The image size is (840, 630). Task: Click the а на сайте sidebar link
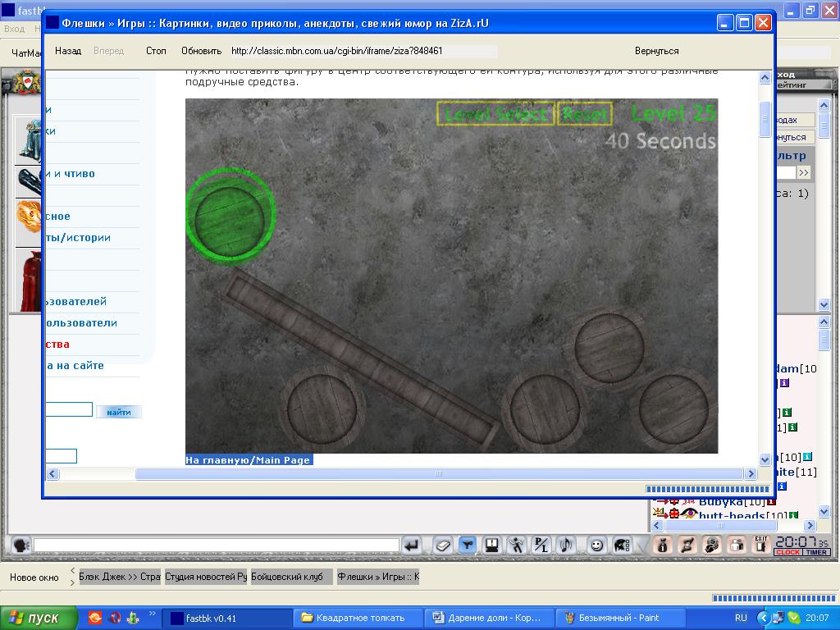click(75, 365)
